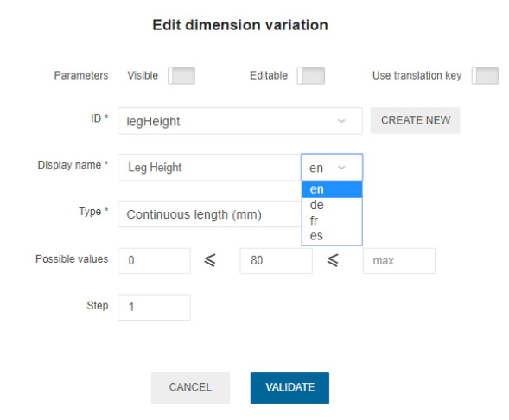Screen dimensions: 509x420
Task: Click the VALIDATE button
Action: coord(289,388)
